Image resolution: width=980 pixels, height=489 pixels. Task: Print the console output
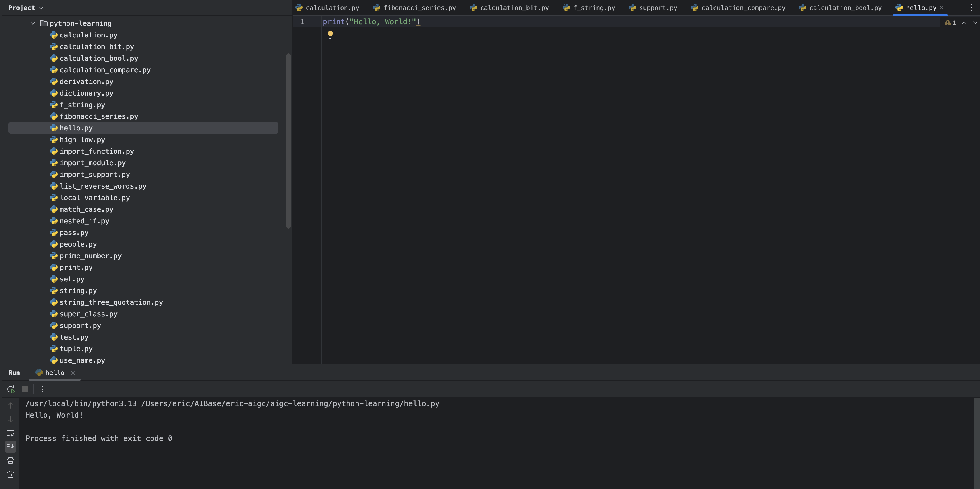click(11, 460)
